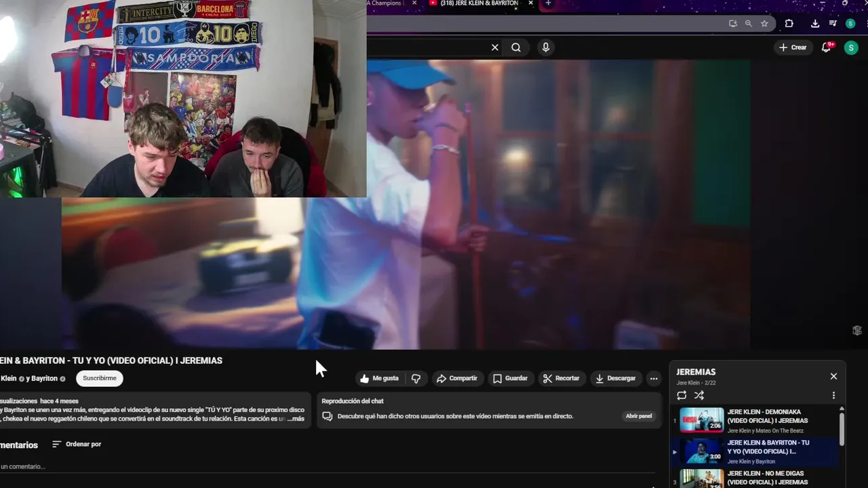The width and height of the screenshot is (868, 488).
Task: Click the playlist scrollbar thumb
Action: tap(842, 429)
